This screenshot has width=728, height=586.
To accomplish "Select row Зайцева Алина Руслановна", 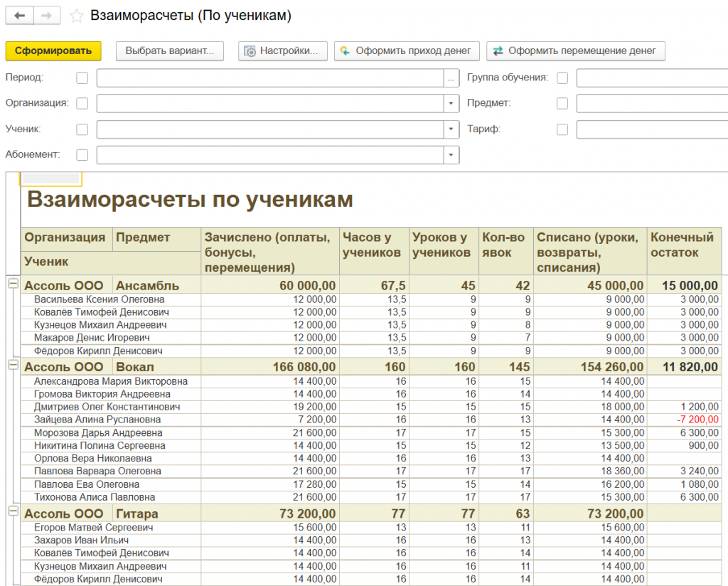I will 371,420.
